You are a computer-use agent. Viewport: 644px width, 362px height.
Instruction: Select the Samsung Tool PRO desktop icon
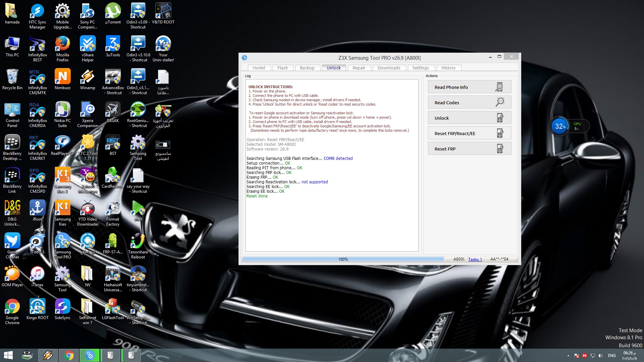pos(62,246)
